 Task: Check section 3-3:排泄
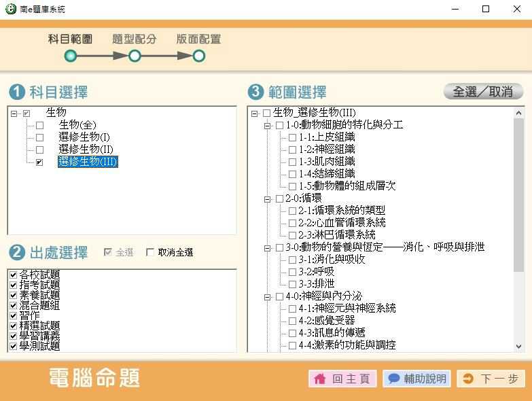(x=292, y=284)
